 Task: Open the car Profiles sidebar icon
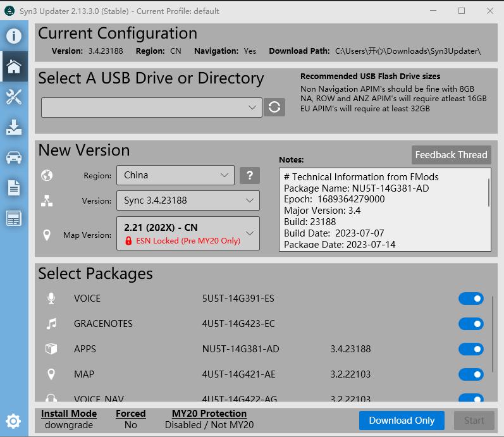tap(14, 157)
